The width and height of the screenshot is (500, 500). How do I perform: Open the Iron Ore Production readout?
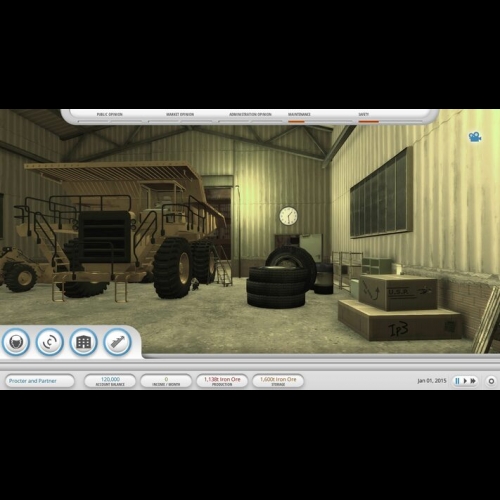[222, 381]
